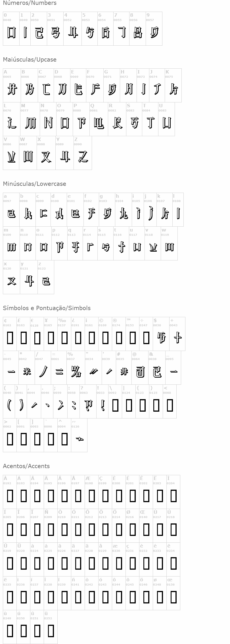230x644 pixels.
Task: Choose the asterisk glyph cell
Action: [27, 368]
